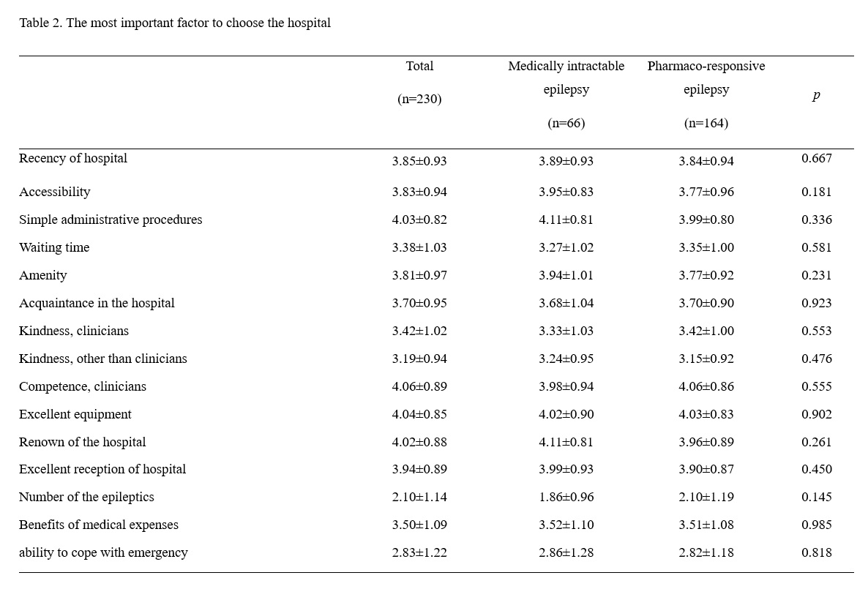
Task: Click "Number of the epileptics" row label
Action: tap(86, 497)
